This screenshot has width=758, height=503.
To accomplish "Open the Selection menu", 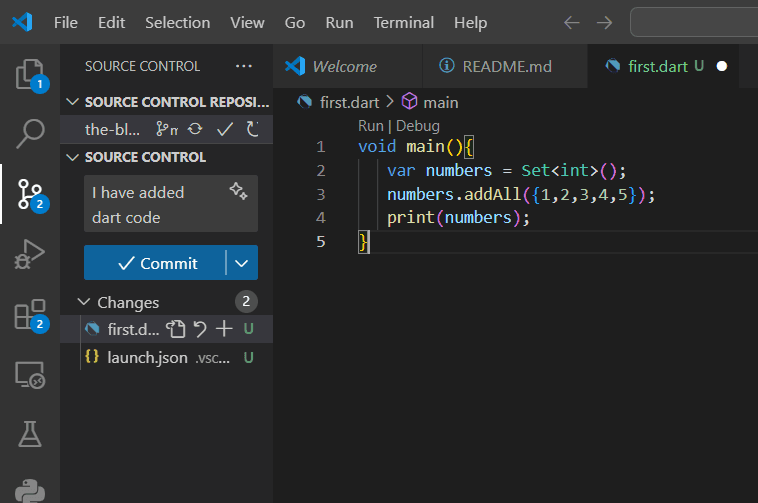I will tap(177, 23).
